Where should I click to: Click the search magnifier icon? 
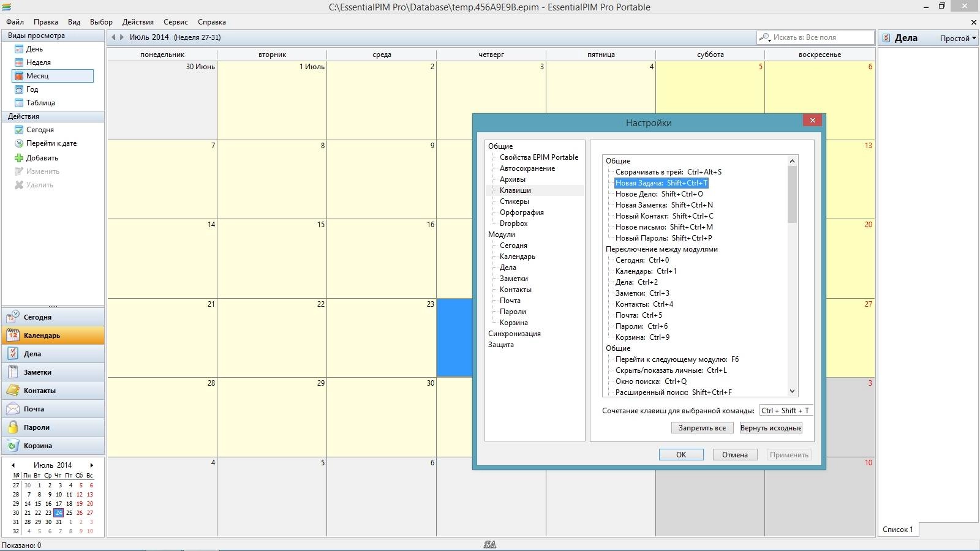[764, 37]
